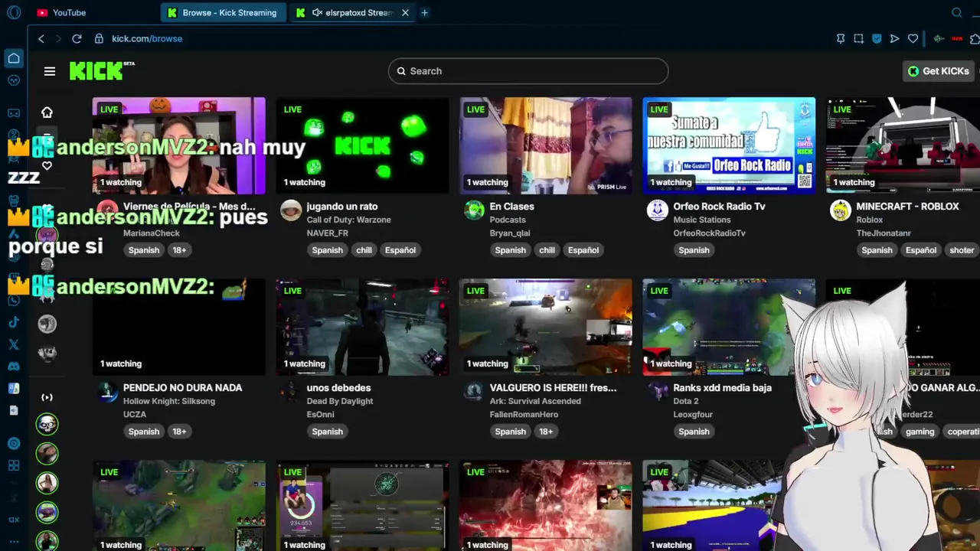Open the Kick hamburger menu
The image size is (980, 551).
pyautogui.click(x=50, y=71)
